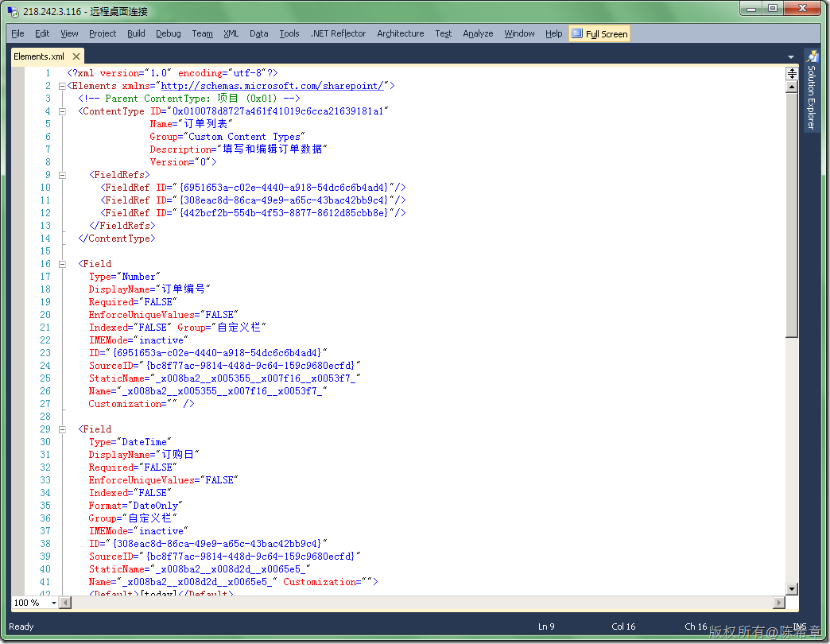
Task: Click the remote desktop icon in title bar
Action: [x=13, y=11]
